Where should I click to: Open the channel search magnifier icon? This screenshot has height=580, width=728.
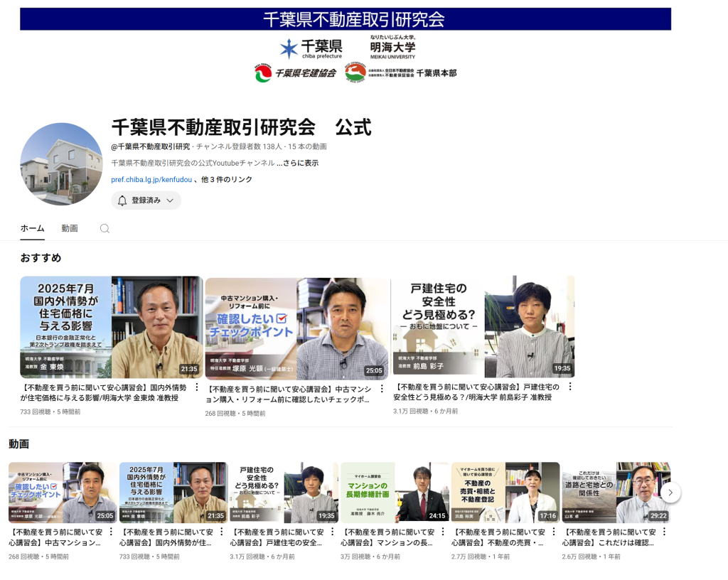[105, 228]
